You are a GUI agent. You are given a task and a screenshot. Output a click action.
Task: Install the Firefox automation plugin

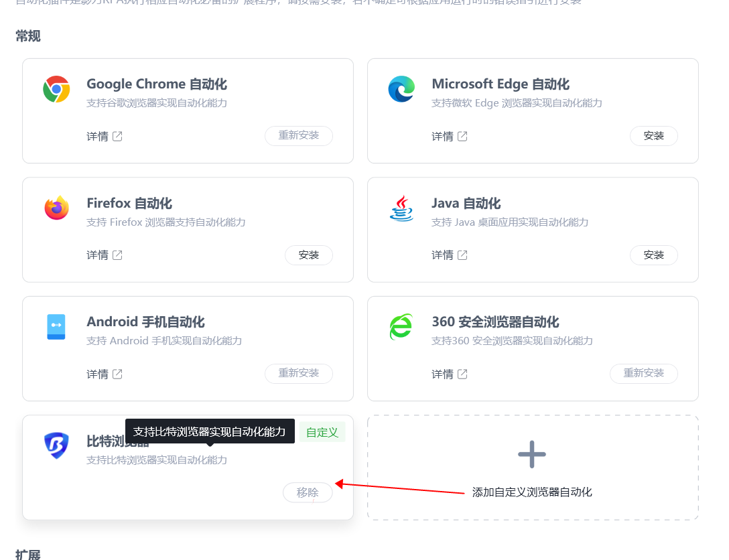(x=309, y=255)
